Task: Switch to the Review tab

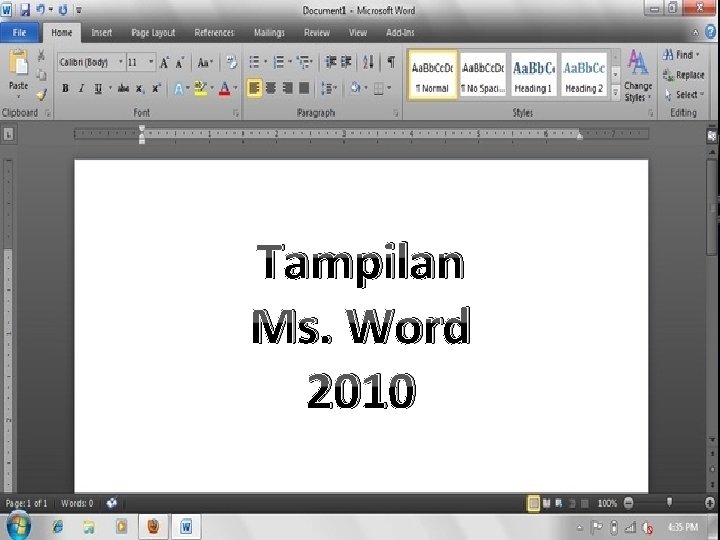Action: (x=317, y=33)
